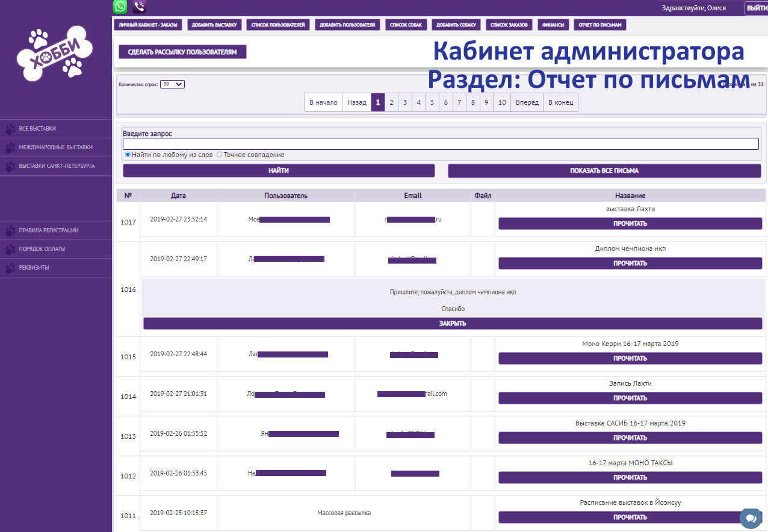The width and height of the screenshot is (768, 532).
Task: Open Список пользователей menu item
Action: click(279, 25)
